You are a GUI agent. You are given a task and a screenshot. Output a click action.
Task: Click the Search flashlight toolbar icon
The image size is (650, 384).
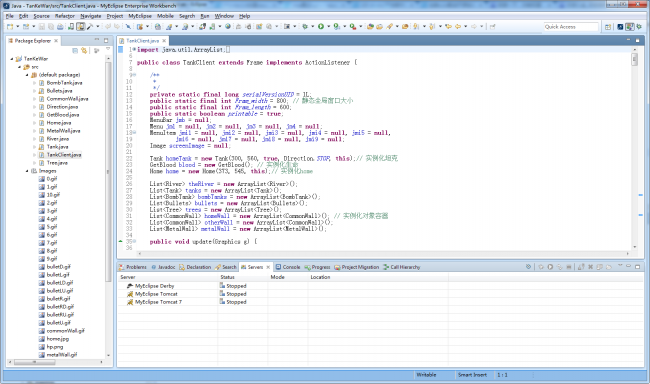389,27
